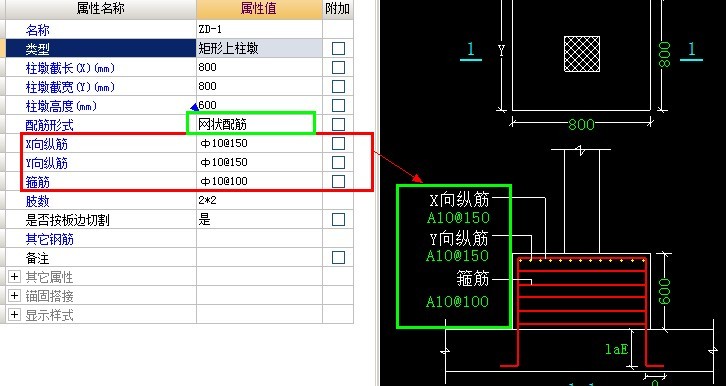Toggle the 柱墩截宽(Y) row checkbox

(x=338, y=86)
